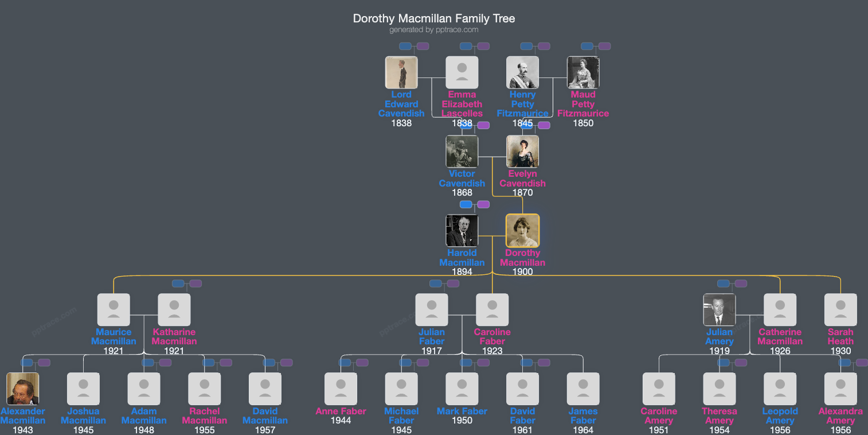Image resolution: width=868 pixels, height=435 pixels.
Task: Click Michael Faber's person silhouette icon
Action: [401, 389]
